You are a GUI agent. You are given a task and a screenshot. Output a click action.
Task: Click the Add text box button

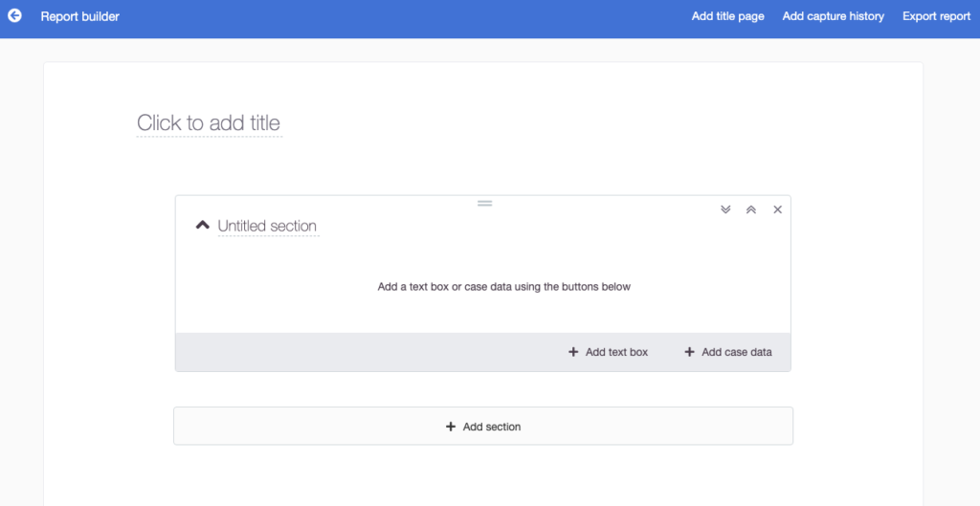coord(616,352)
